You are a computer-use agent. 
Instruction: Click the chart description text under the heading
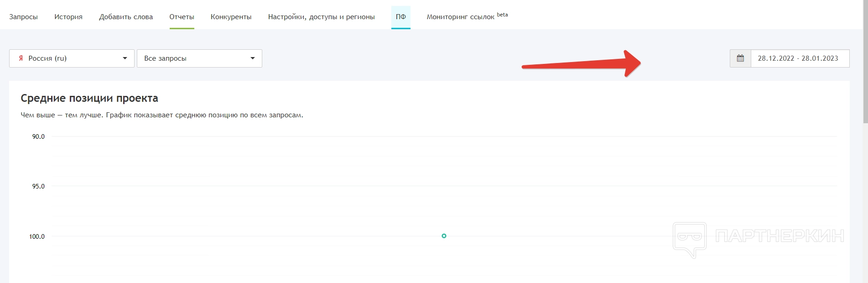coord(162,115)
